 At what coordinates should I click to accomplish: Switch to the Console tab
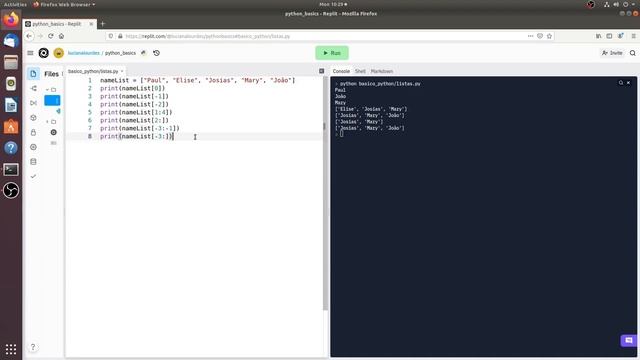pos(341,71)
